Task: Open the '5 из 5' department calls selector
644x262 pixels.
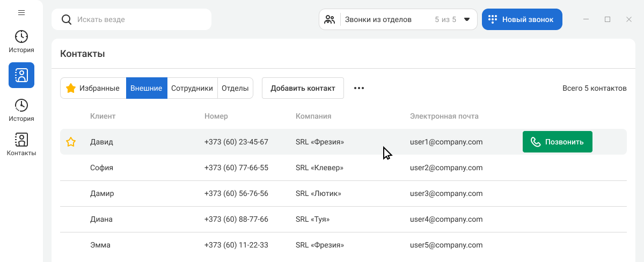Action: pyautogui.click(x=445, y=19)
